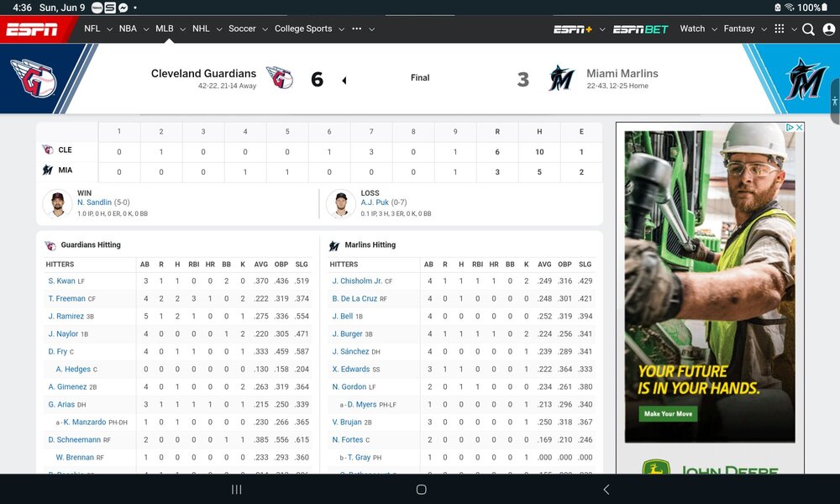Open the AdChoices info icon
Screen dimensions: 840x504
(x=790, y=128)
